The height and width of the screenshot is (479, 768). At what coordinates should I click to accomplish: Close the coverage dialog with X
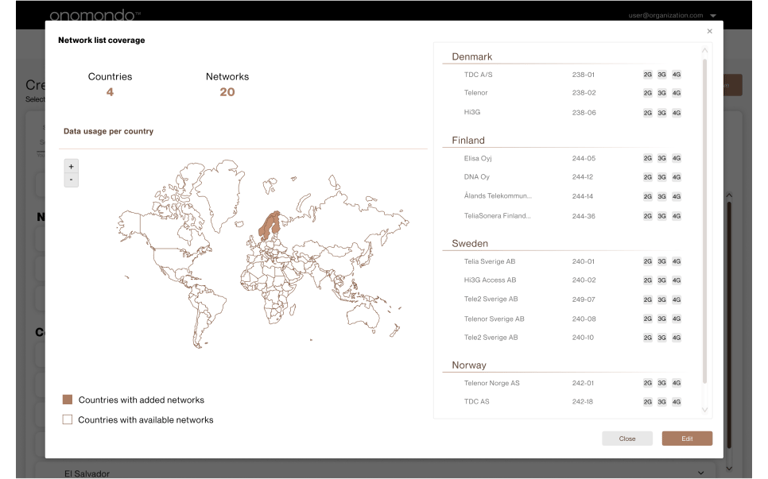709,31
